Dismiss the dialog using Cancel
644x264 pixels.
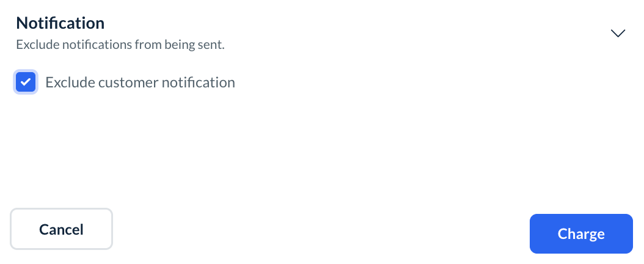tap(61, 229)
